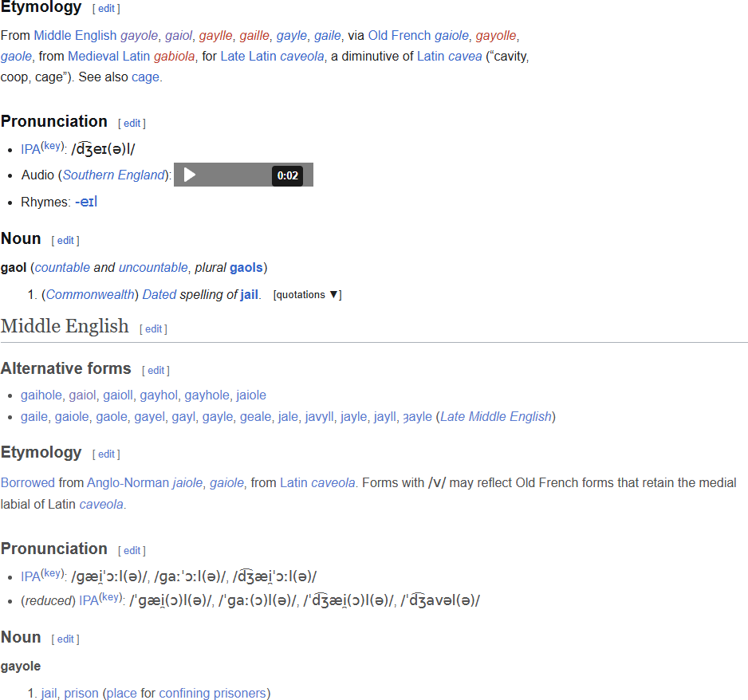
Task: Open the confining definition link
Action: click(x=184, y=693)
